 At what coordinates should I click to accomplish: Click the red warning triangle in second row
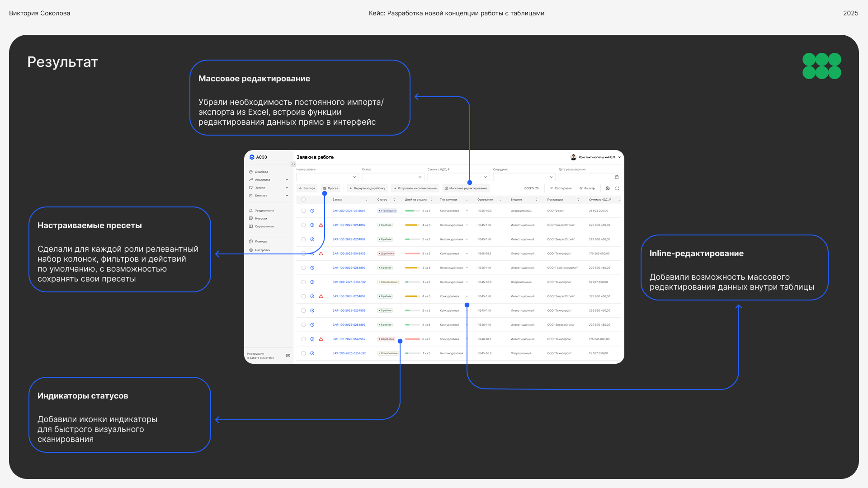(321, 225)
